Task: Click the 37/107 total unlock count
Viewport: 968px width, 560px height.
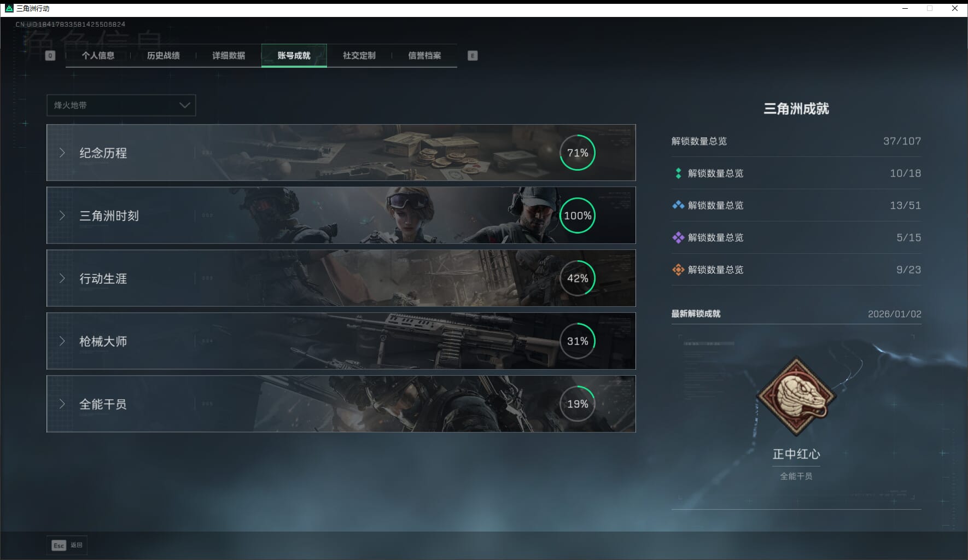Action: click(902, 141)
